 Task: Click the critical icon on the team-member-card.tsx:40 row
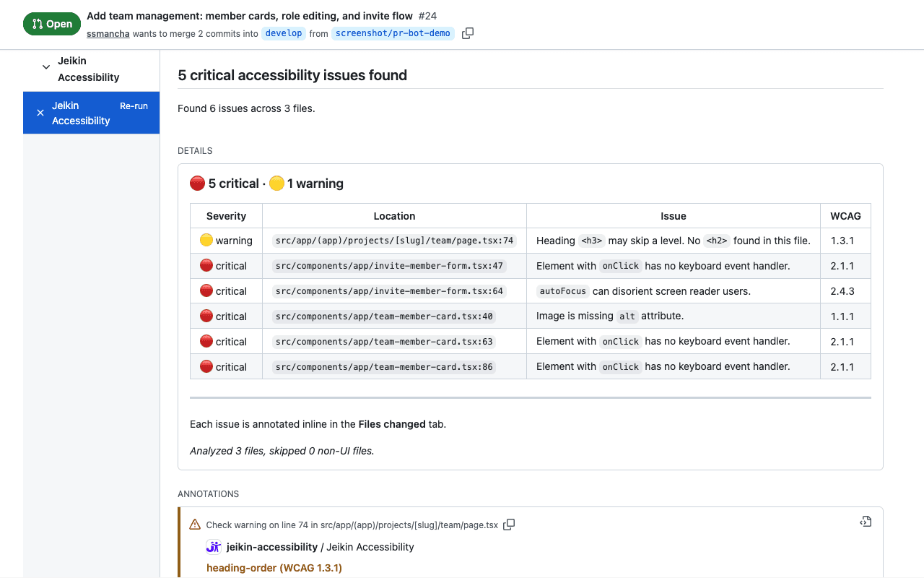206,316
